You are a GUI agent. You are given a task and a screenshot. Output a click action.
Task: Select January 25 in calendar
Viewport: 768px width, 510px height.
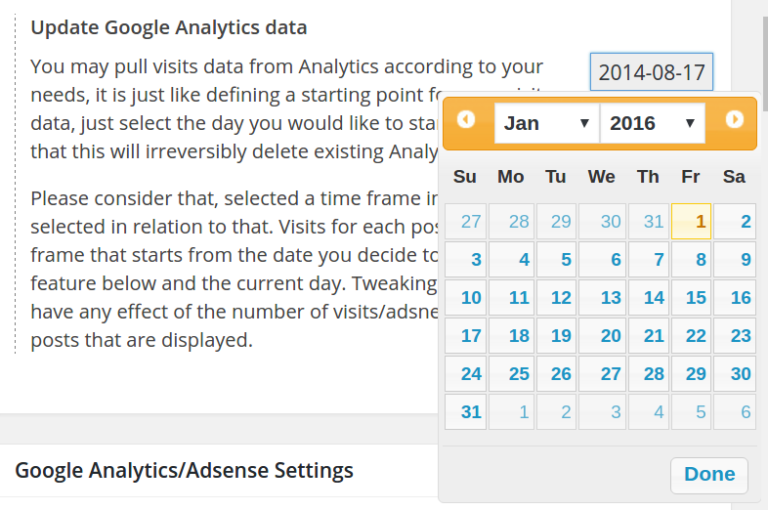tap(512, 373)
